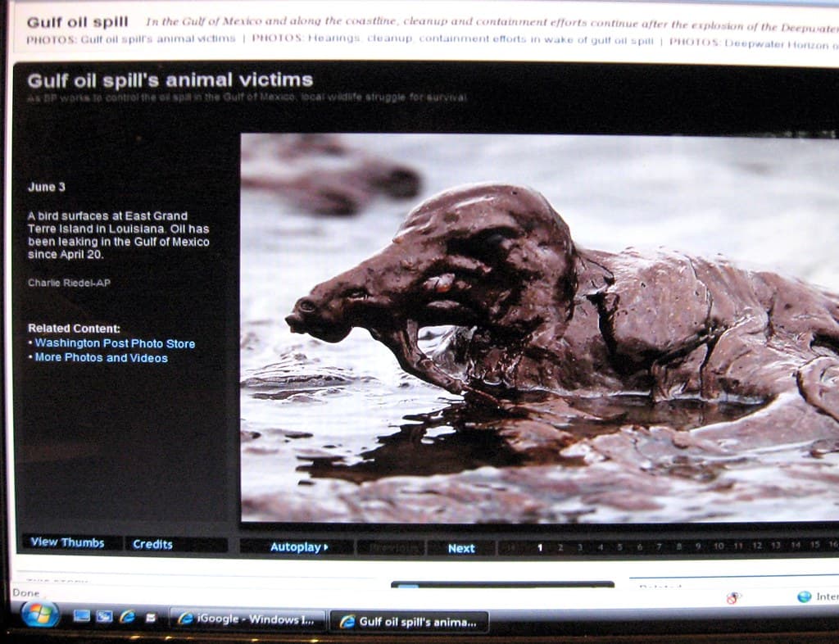Switch to iGoogle taskbar window
Image resolution: width=839 pixels, height=644 pixels.
click(247, 619)
